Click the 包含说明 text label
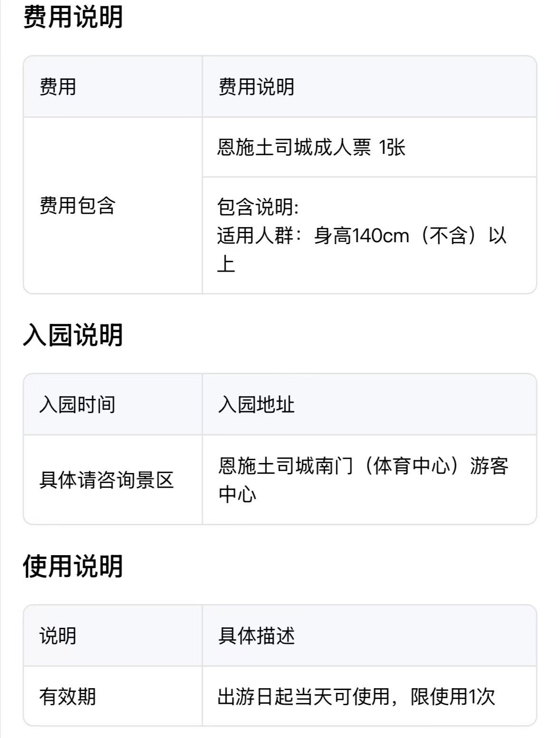Screen dimensions: 560x738 click(258, 208)
